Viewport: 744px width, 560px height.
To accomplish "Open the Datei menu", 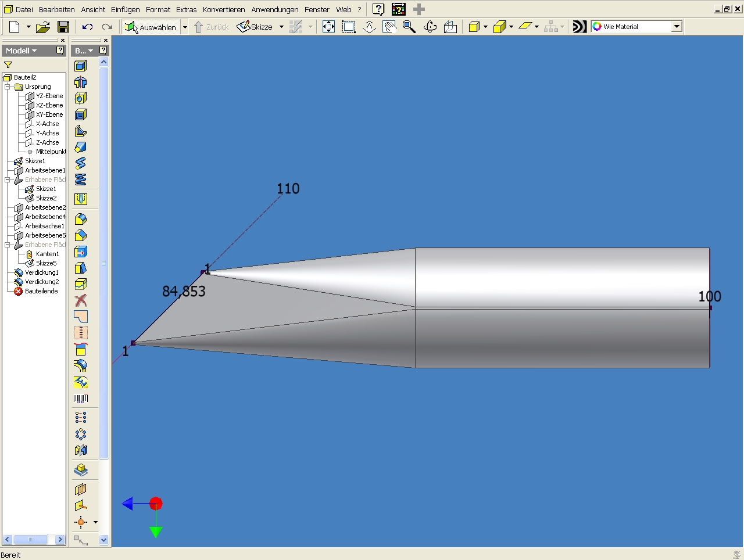I will click(24, 9).
